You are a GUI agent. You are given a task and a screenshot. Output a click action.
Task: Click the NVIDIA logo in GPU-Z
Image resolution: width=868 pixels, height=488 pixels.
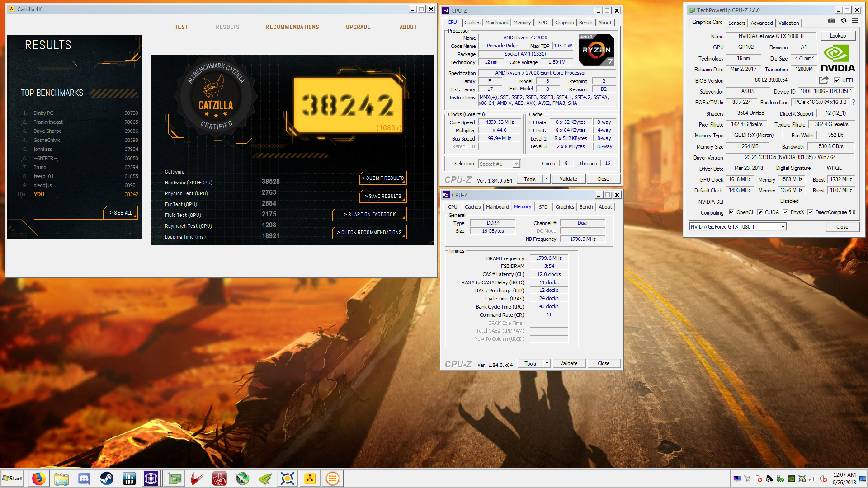(x=838, y=58)
